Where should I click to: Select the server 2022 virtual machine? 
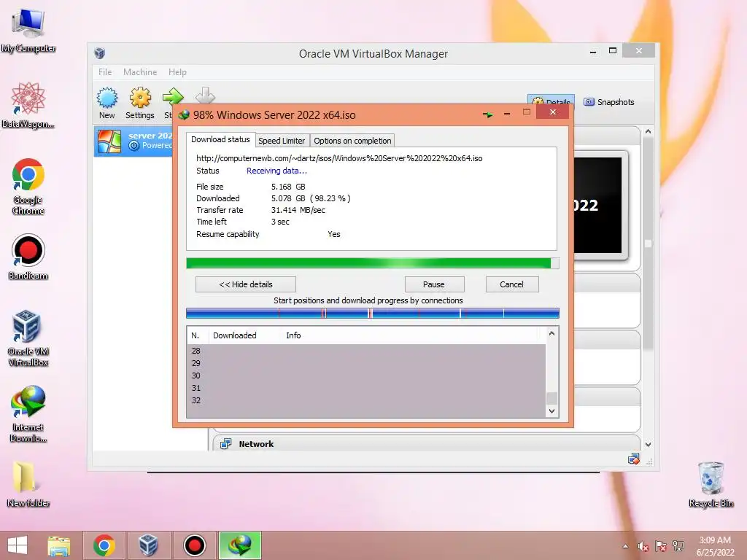tap(134, 141)
